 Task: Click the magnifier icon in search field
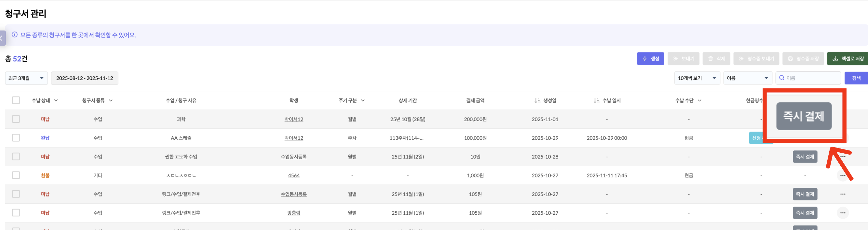pyautogui.click(x=782, y=78)
